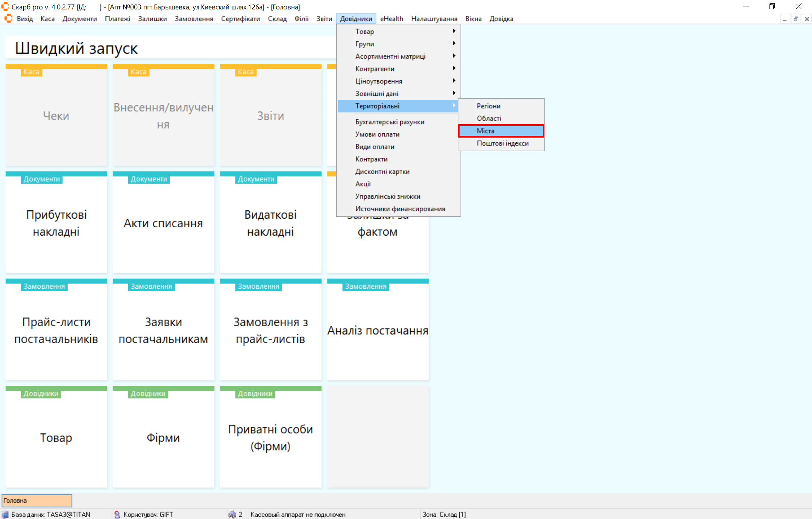Click the inner window minimize icon
The height and width of the screenshot is (519, 812).
click(x=785, y=19)
